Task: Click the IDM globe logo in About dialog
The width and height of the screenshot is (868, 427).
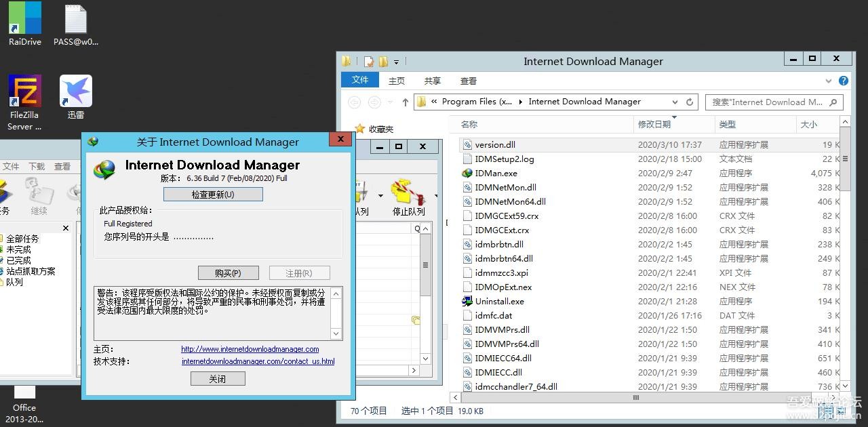Action: [104, 169]
